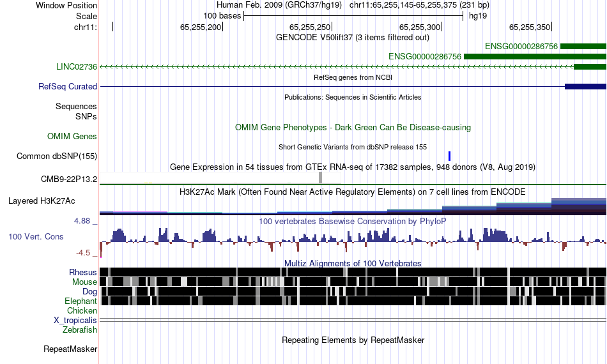Click the 65,255,300 ruler position
The image size is (607, 364).
420,27
